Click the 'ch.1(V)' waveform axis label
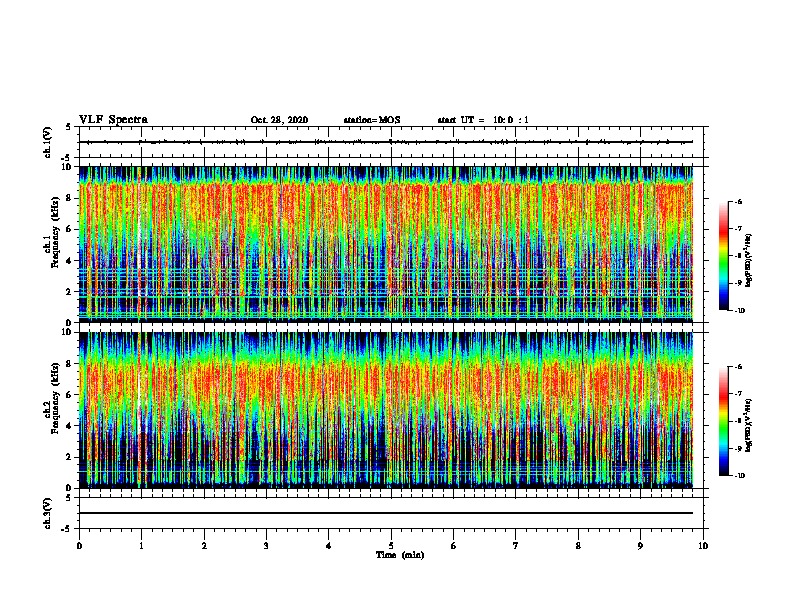 tap(48, 142)
